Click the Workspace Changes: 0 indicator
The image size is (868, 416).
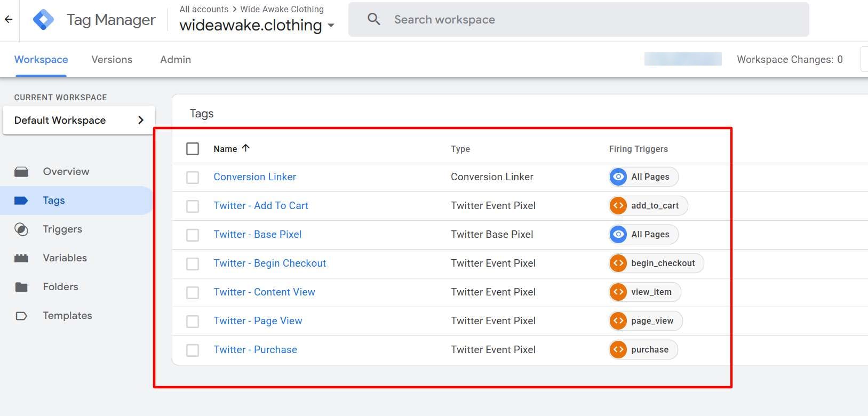coord(790,59)
